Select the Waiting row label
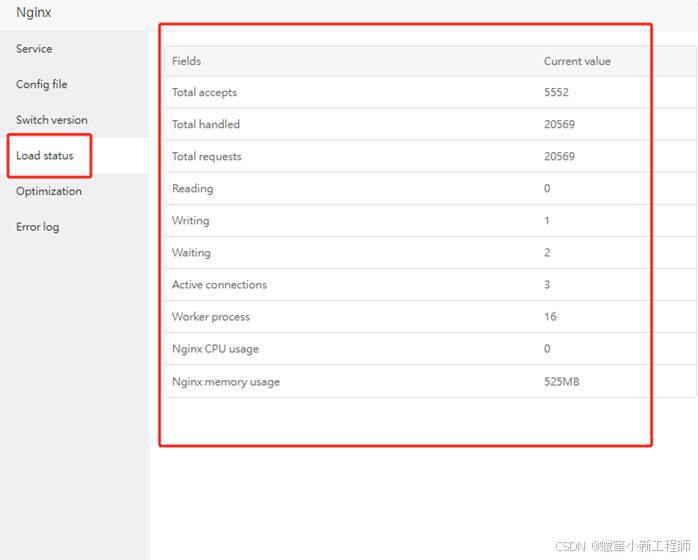698x560 pixels. click(191, 253)
